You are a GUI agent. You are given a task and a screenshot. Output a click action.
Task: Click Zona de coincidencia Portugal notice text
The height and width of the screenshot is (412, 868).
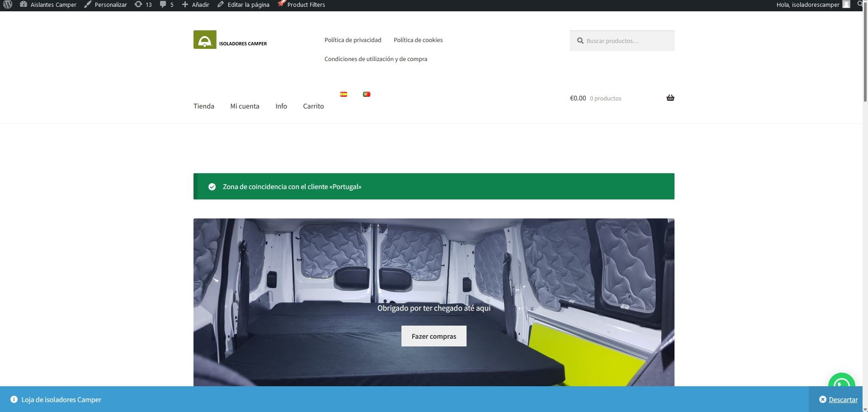click(x=292, y=186)
